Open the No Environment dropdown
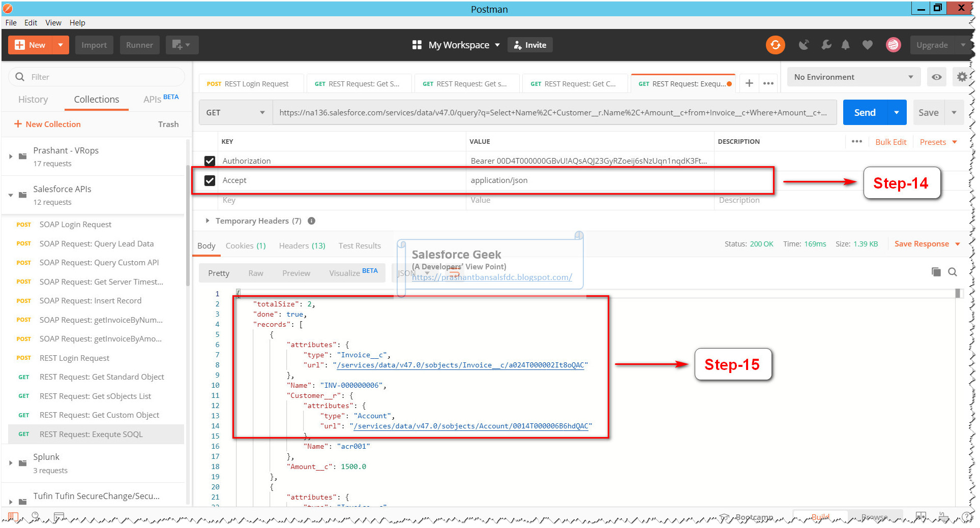 coord(853,77)
